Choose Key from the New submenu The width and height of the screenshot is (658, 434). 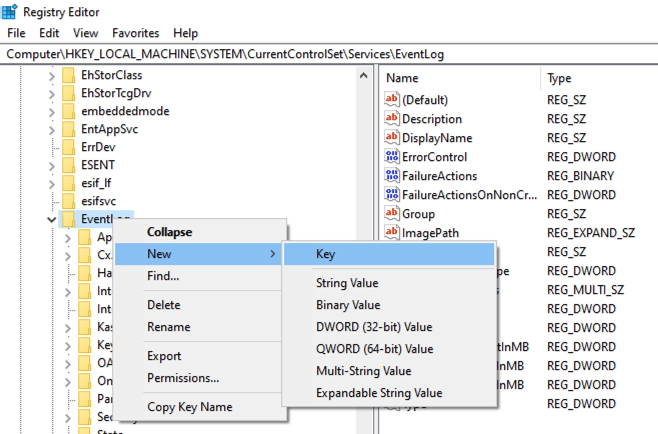(326, 255)
